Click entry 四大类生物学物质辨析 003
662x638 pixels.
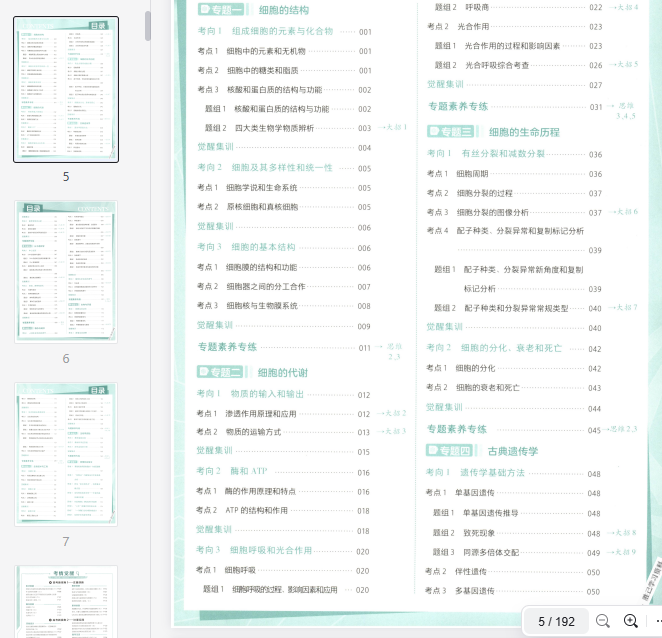[x=288, y=128]
